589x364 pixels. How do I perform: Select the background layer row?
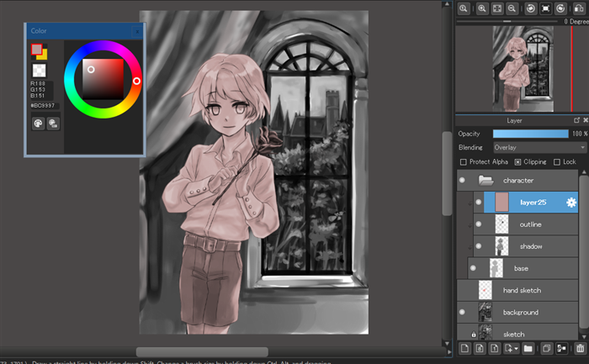(x=517, y=312)
